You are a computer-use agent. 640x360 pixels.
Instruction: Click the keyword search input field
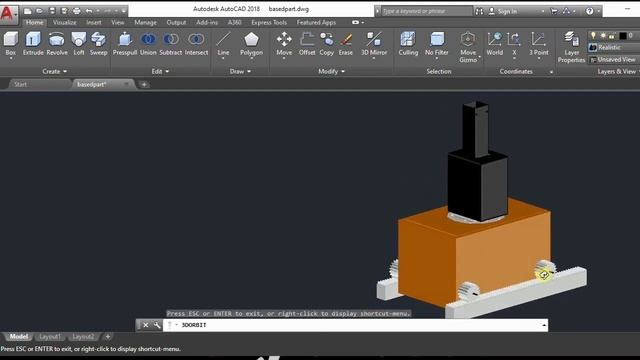click(427, 11)
